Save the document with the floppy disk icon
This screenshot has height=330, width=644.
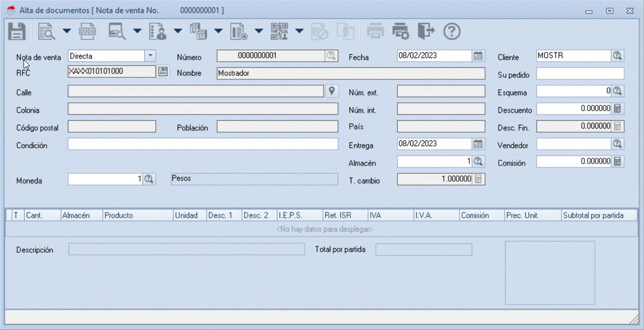(17, 31)
